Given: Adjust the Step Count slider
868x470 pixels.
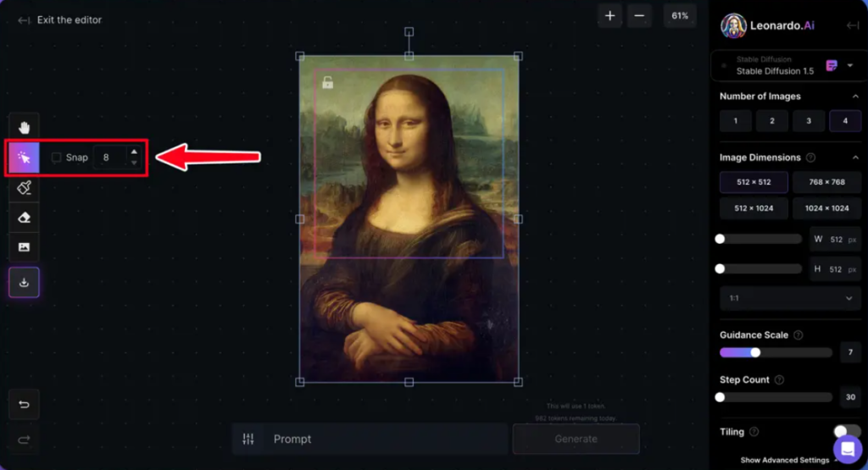Looking at the screenshot, I should coord(776,397).
